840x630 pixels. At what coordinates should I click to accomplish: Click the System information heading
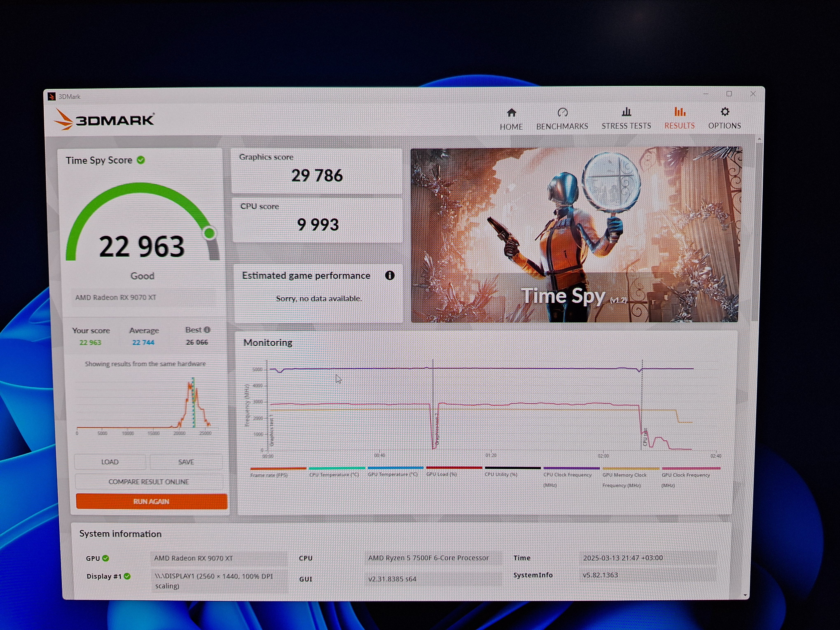pyautogui.click(x=120, y=534)
